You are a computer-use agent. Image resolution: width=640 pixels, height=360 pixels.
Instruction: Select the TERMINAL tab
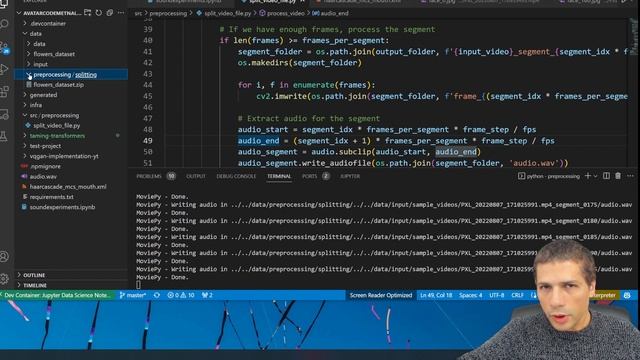[279, 176]
